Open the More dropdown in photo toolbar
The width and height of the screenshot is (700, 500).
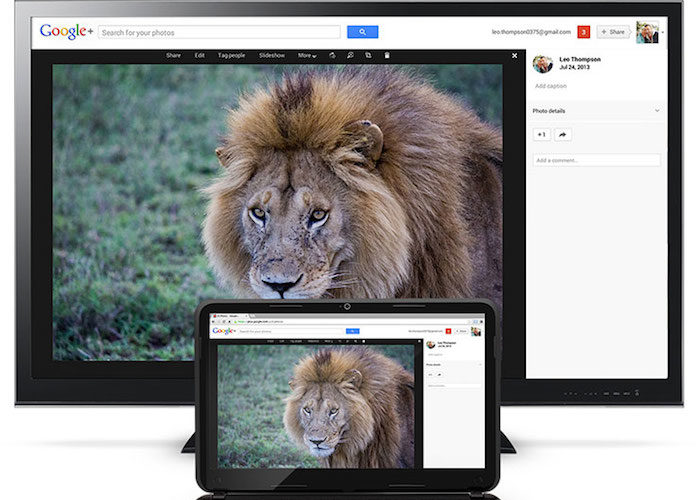(x=307, y=56)
